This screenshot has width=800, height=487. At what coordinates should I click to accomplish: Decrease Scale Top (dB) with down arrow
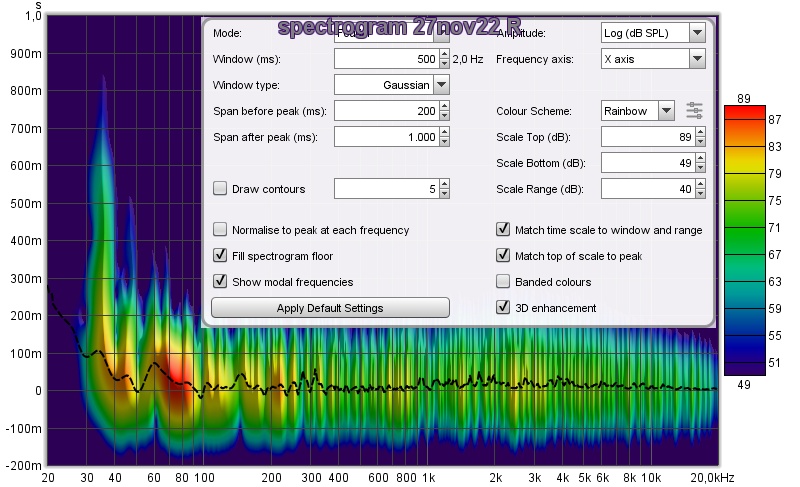pos(701,142)
